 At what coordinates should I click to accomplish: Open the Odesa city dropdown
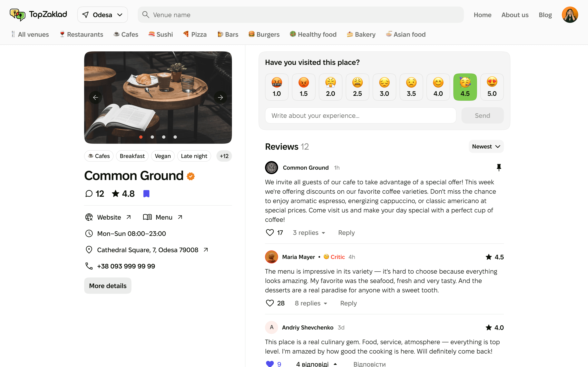pyautogui.click(x=102, y=15)
